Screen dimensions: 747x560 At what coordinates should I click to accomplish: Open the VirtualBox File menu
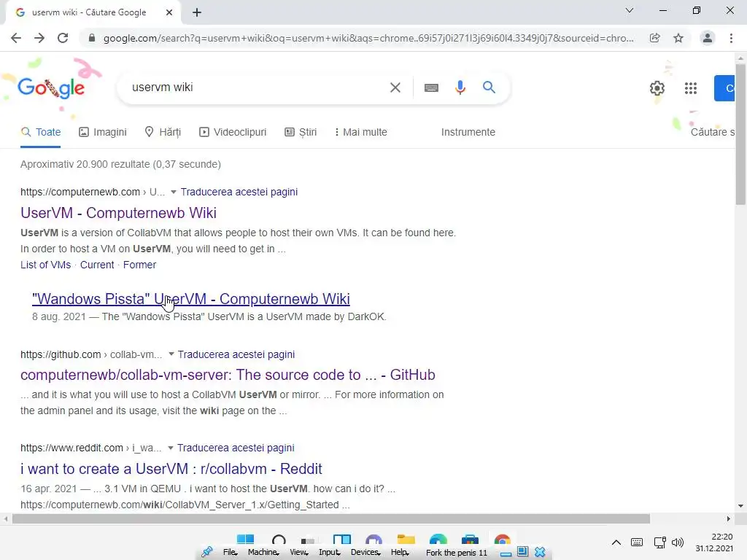click(x=230, y=553)
